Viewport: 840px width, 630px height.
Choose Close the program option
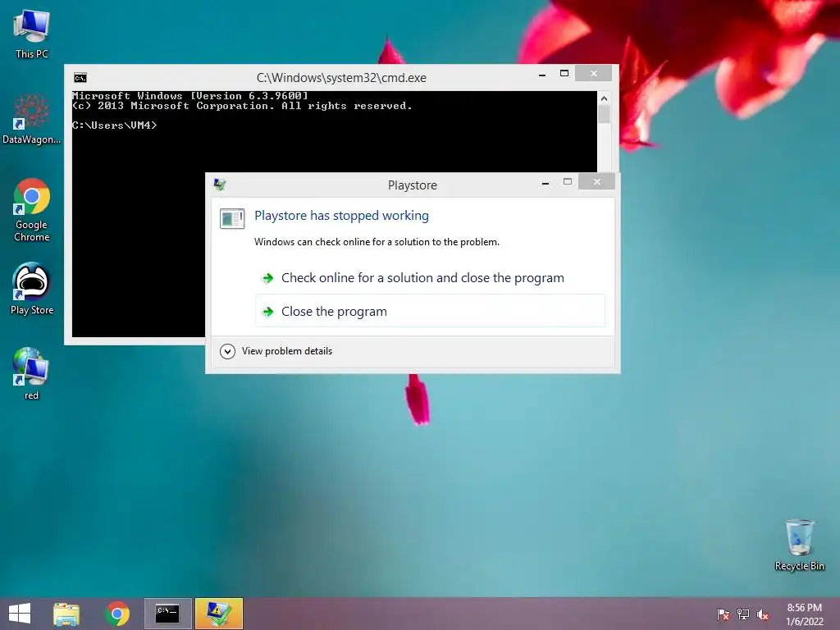[x=430, y=311]
